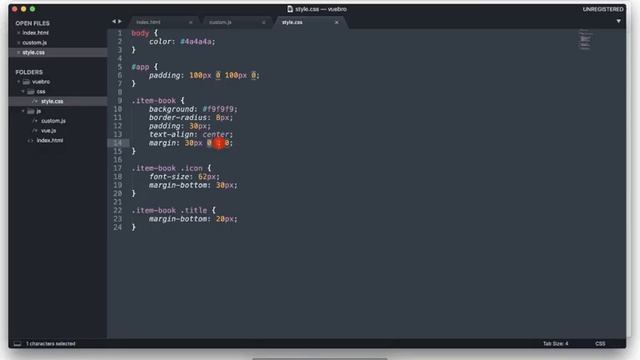Click the '1 characters selected' status text

51,344
